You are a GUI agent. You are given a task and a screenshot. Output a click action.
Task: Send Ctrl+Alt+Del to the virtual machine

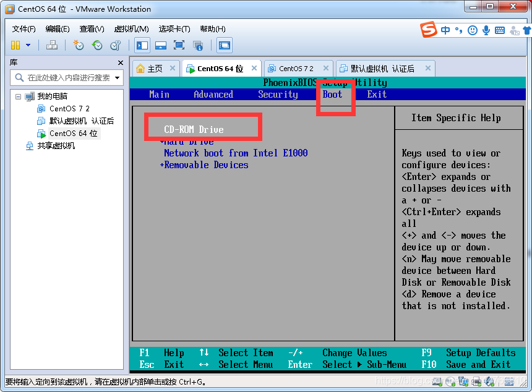click(x=52, y=45)
